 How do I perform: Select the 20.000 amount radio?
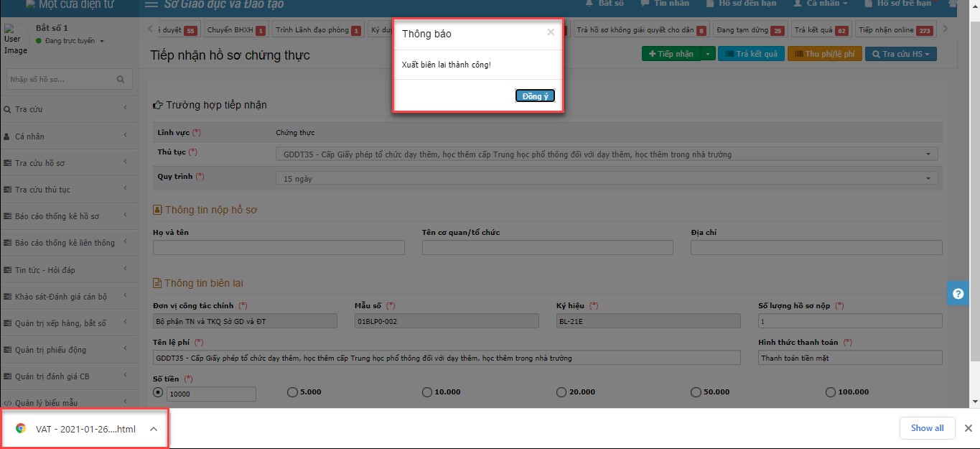[x=561, y=392]
